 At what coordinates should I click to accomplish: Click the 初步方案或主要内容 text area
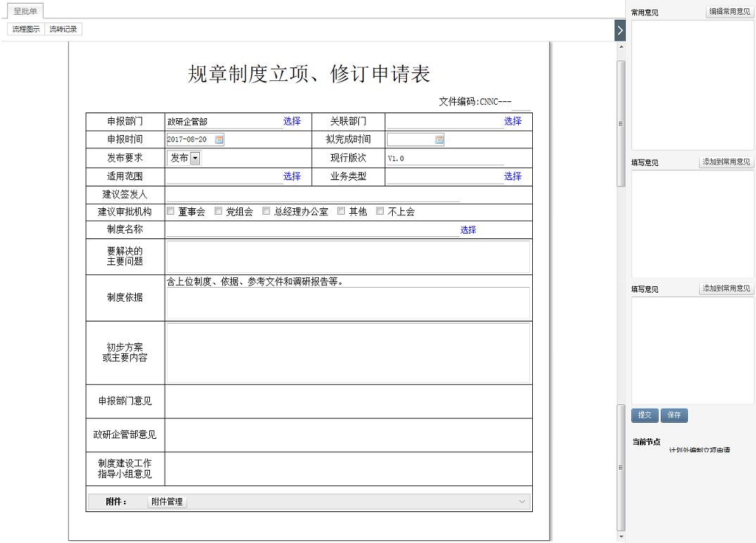point(348,352)
